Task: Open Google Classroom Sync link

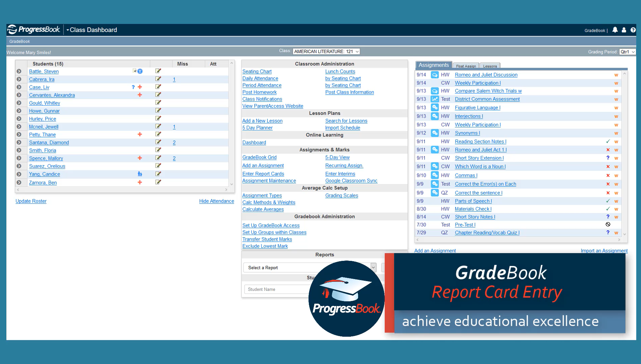Action: (351, 181)
